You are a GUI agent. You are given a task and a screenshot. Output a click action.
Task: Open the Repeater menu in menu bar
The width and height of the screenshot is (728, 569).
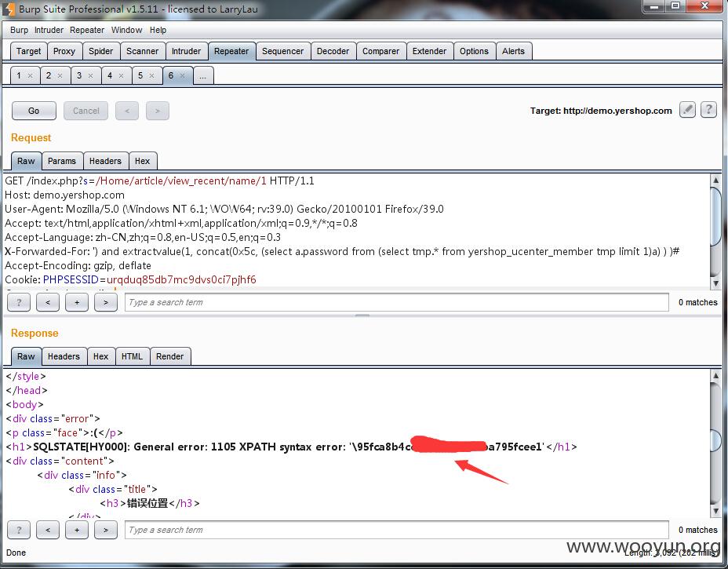(87, 30)
